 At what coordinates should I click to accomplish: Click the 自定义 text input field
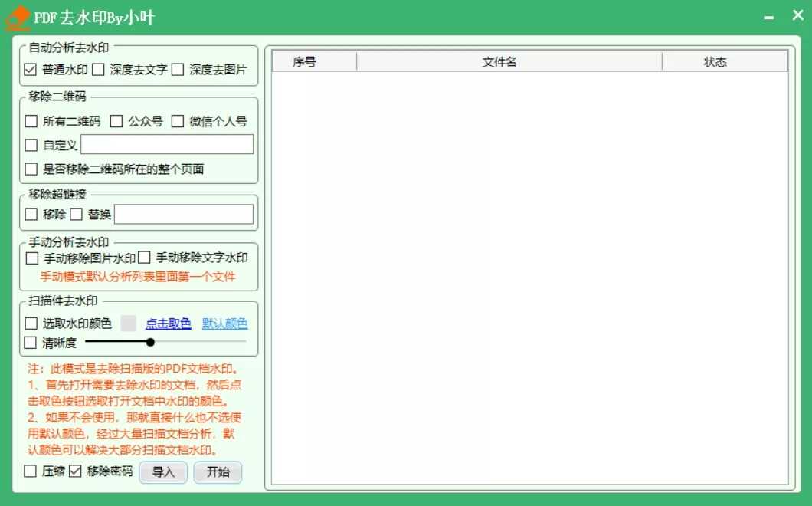click(167, 144)
